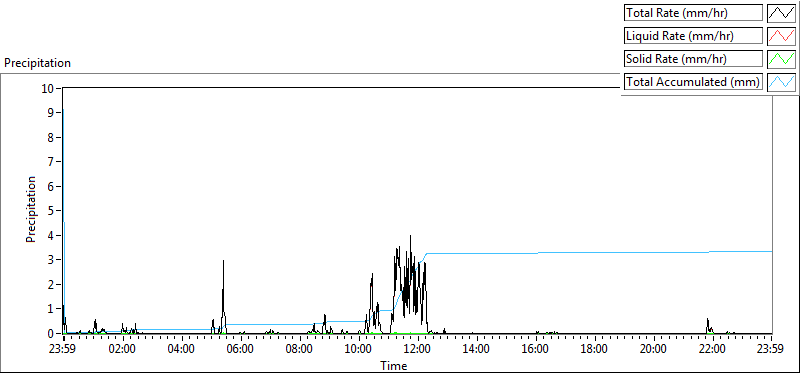
Task: Click the Total Accumulated blue line swatch
Action: click(x=782, y=82)
